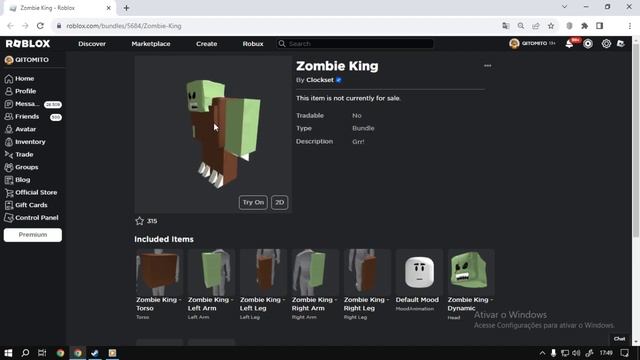This screenshot has height=360, width=640.
Task: Click the Roblox logo in the header
Action: click(x=28, y=44)
